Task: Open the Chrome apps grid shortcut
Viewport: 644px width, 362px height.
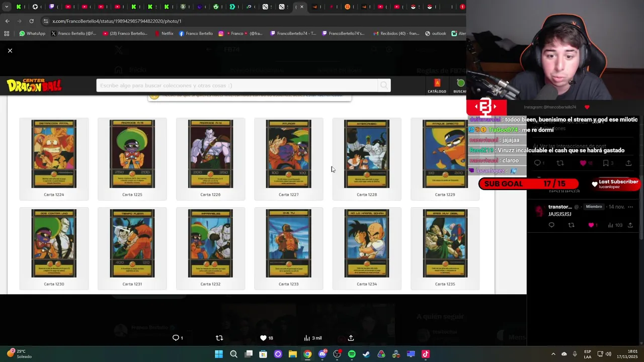Action: click(x=7, y=34)
